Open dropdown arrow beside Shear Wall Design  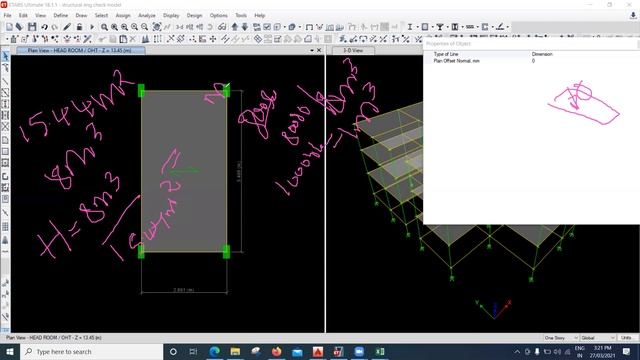tap(462, 27)
